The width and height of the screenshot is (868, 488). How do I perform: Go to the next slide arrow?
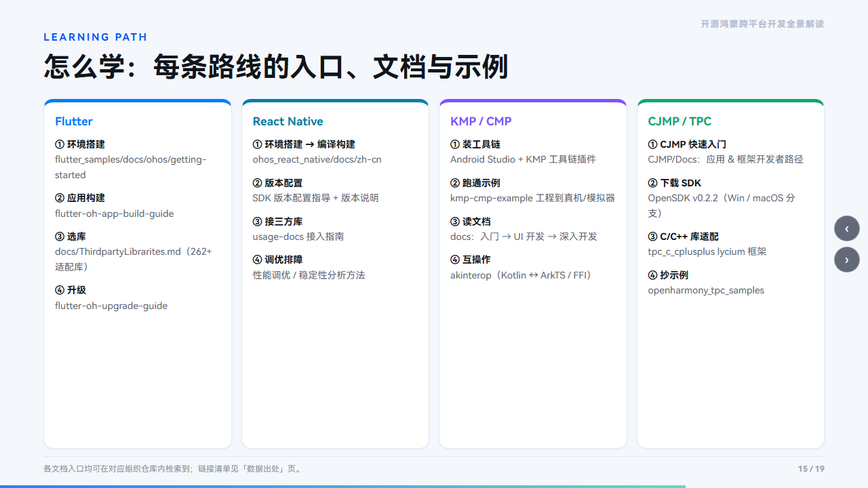pos(846,260)
